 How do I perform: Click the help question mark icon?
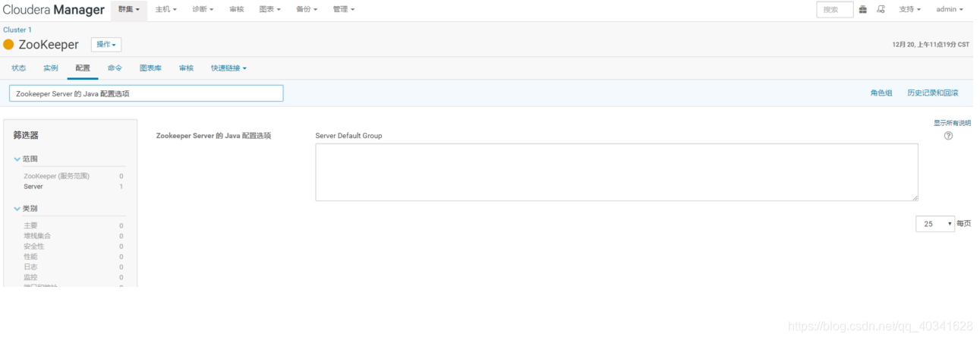tap(948, 136)
